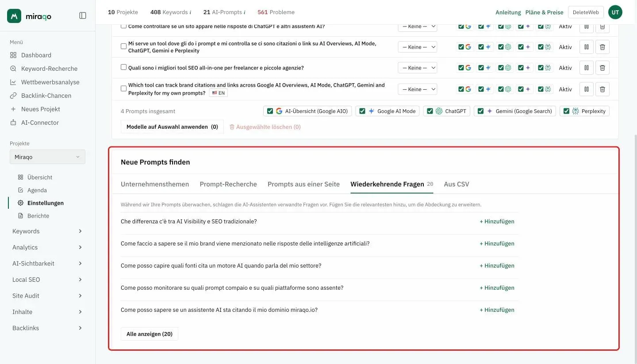The width and height of the screenshot is (637, 364).
Task: Open Dashboard from the sidebar menu
Action: pos(36,55)
